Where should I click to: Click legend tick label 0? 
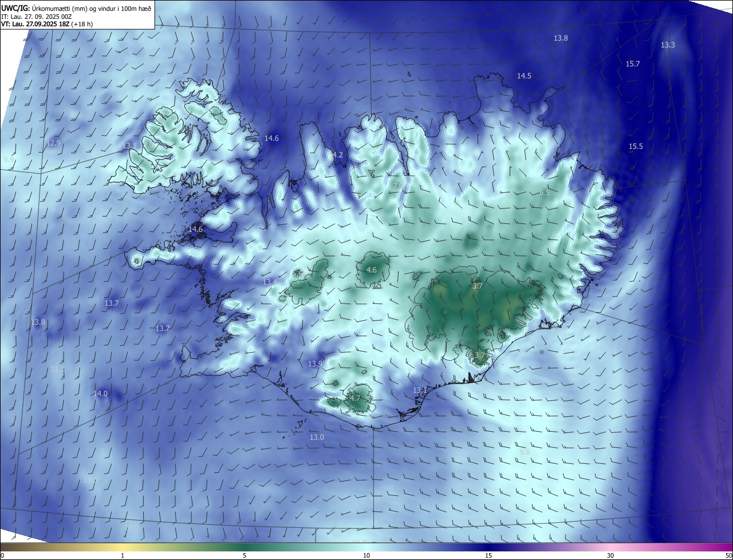2,556
